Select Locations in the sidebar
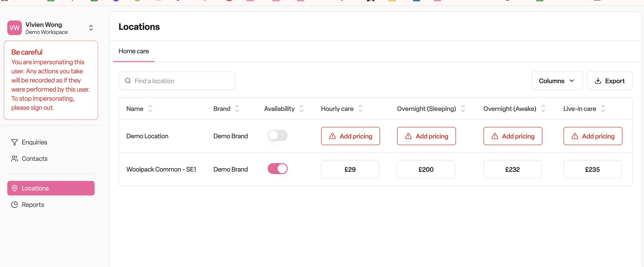644x267 pixels. (x=51, y=188)
